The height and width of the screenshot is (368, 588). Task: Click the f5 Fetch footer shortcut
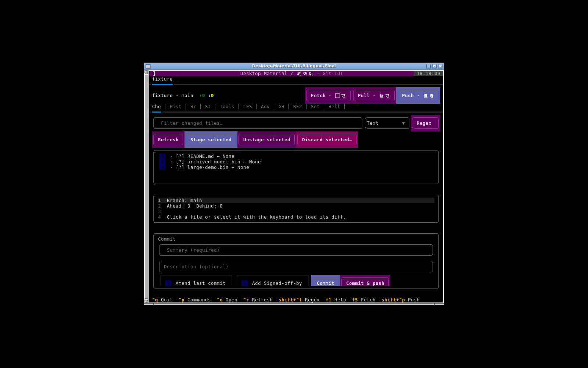click(x=364, y=300)
